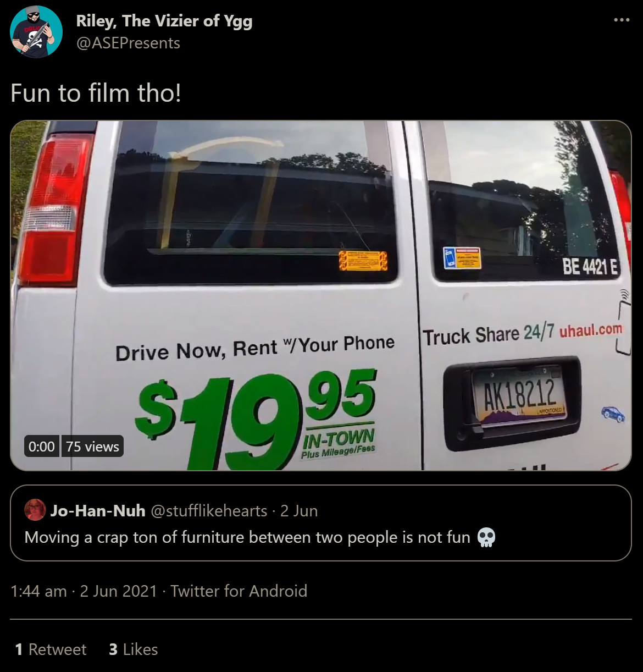Click the @stufflikehearts handle
Viewport: 643px width, 672px height.
209,510
